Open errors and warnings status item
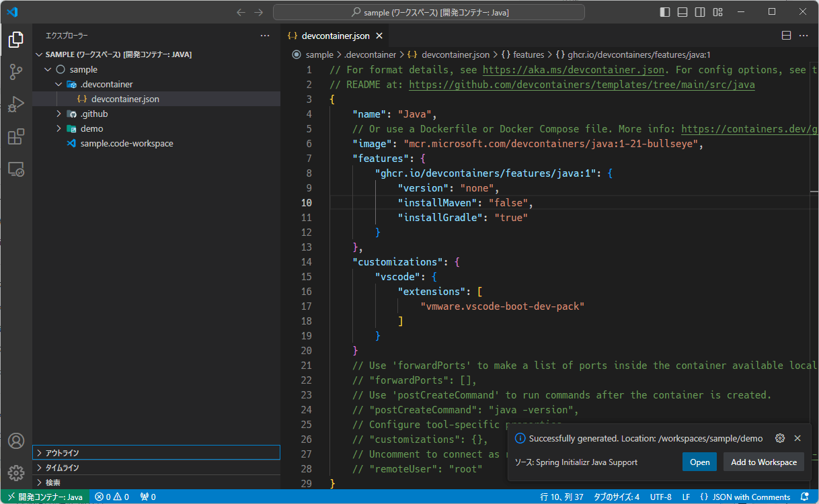 point(112,497)
